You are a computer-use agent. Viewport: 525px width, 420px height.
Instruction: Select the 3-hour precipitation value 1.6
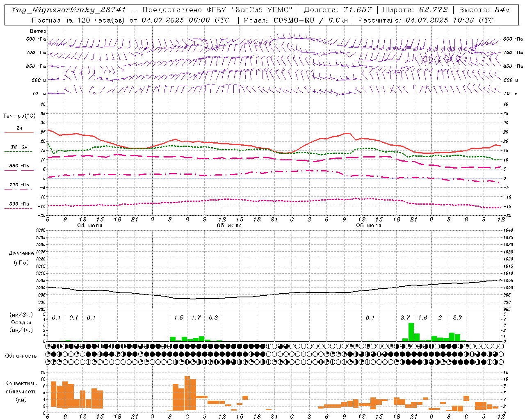[422, 317]
